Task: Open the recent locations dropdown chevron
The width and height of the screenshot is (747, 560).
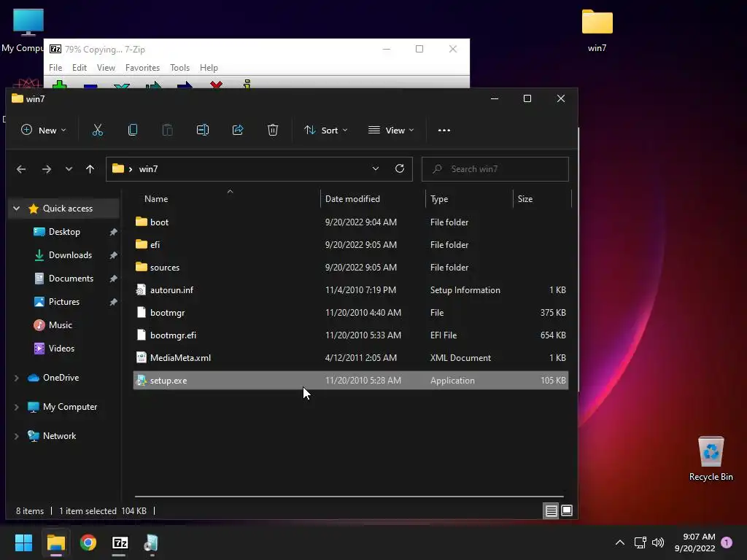Action: pos(69,169)
